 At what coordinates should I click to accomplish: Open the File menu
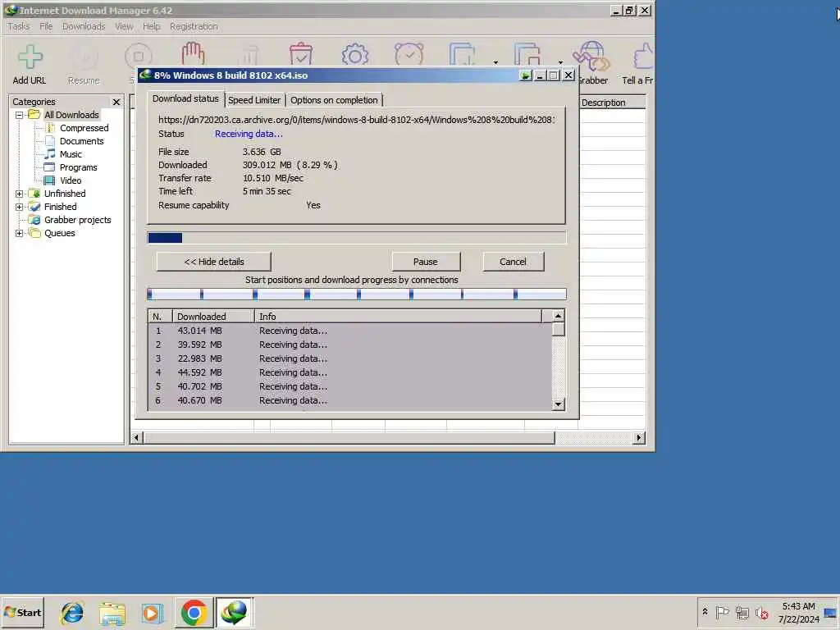click(46, 26)
